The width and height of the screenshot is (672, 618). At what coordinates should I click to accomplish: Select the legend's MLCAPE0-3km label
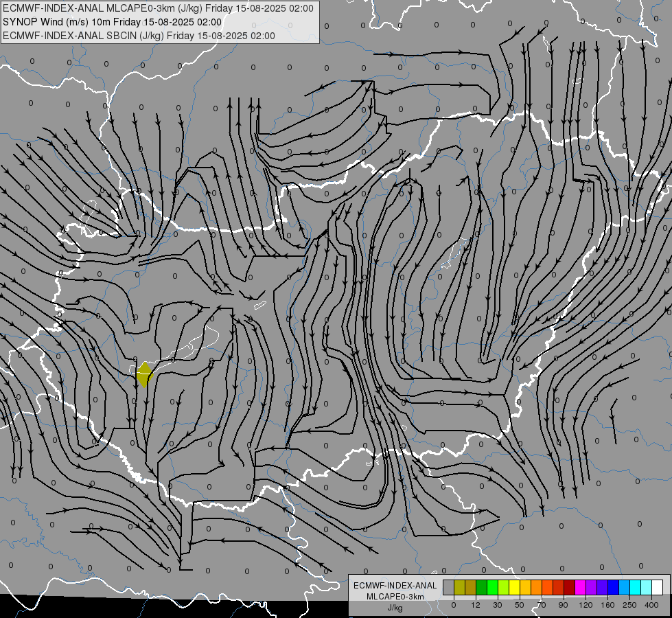[x=395, y=597]
